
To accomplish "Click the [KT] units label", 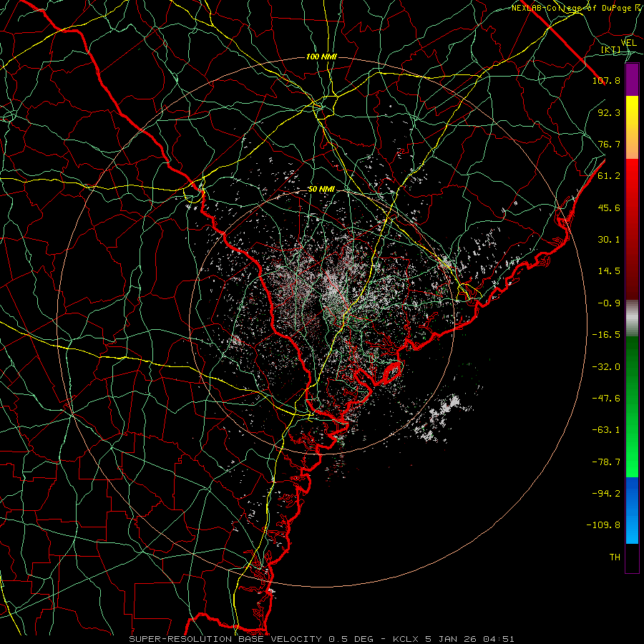I will point(611,49).
